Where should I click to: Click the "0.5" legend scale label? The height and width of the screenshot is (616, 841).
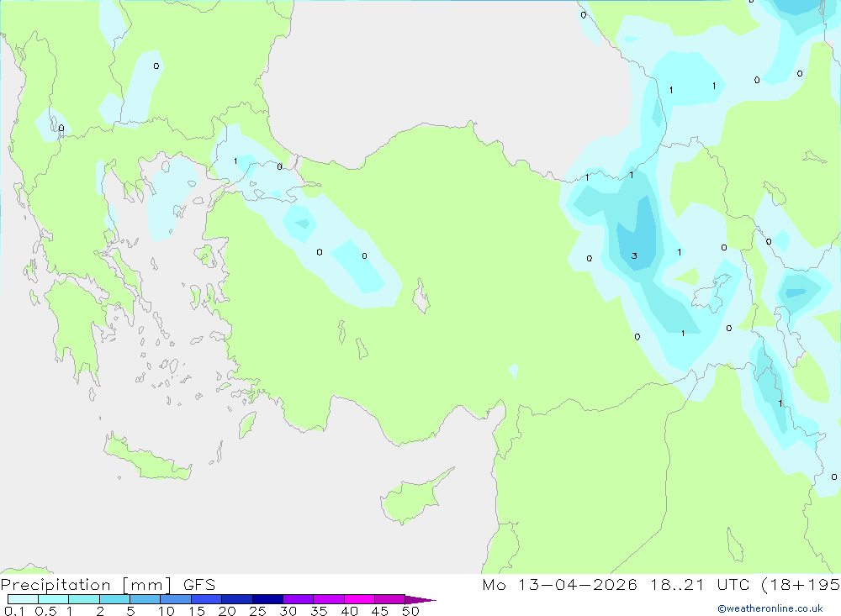tap(45, 611)
